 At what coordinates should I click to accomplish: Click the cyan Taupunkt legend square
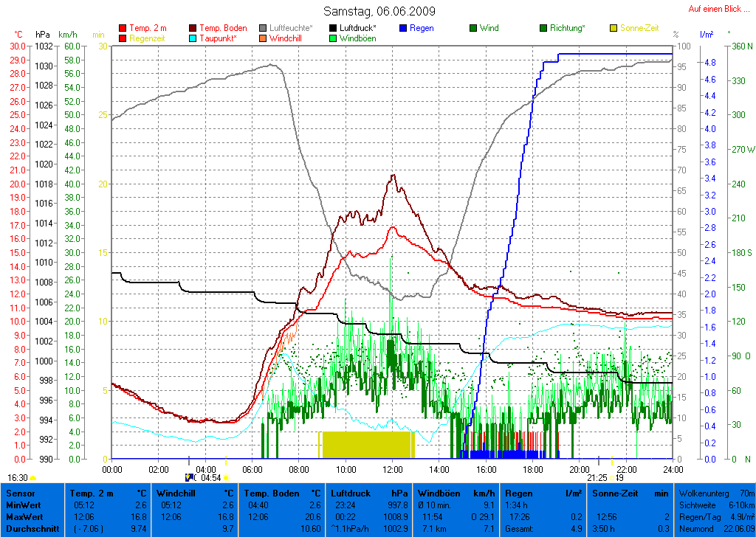tap(193, 38)
